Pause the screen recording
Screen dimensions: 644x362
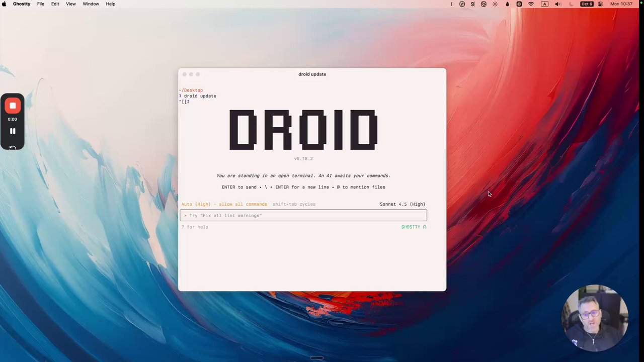13,131
